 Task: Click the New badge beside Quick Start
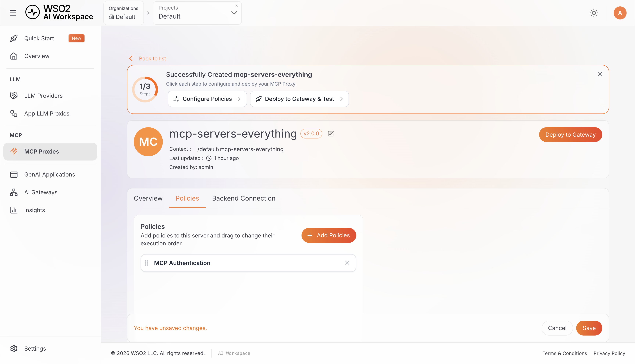76,38
